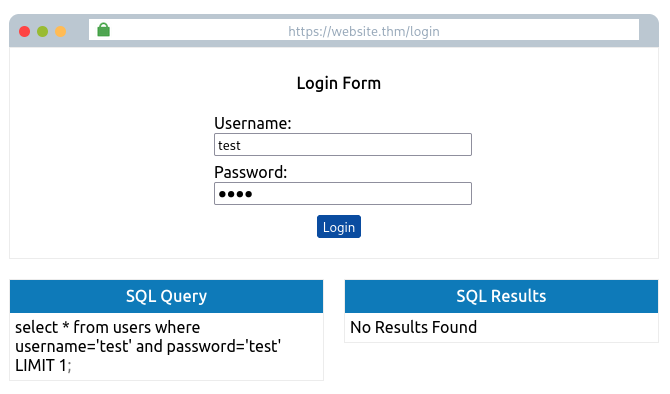This screenshot has width=670, height=394.
Task: Click the SQL Query panel header
Action: coord(166,296)
